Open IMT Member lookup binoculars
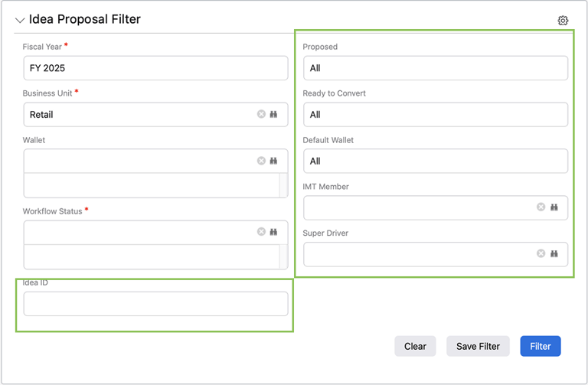Screen dimensions: 588x385 coord(554,207)
